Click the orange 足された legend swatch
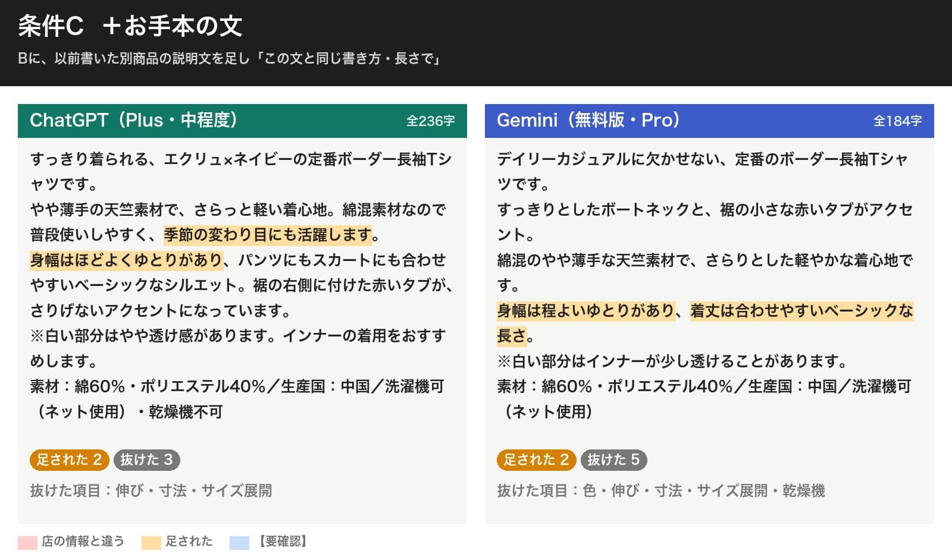This screenshot has width=952, height=560. [x=151, y=542]
